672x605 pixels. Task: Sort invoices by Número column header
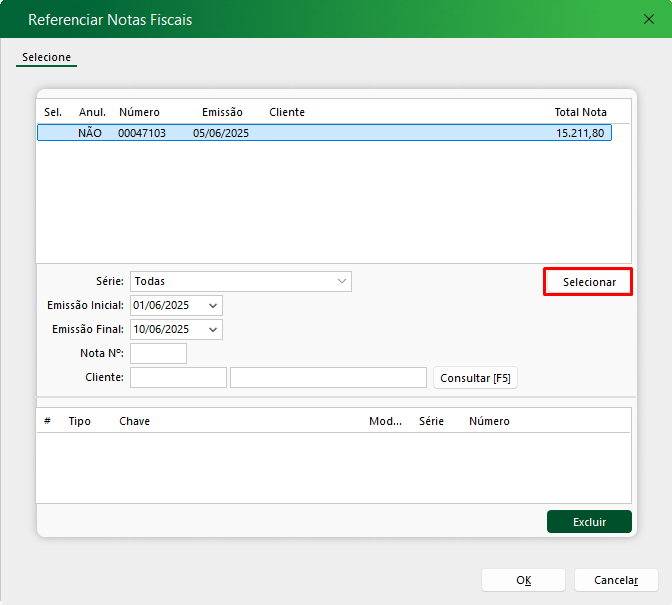click(139, 112)
